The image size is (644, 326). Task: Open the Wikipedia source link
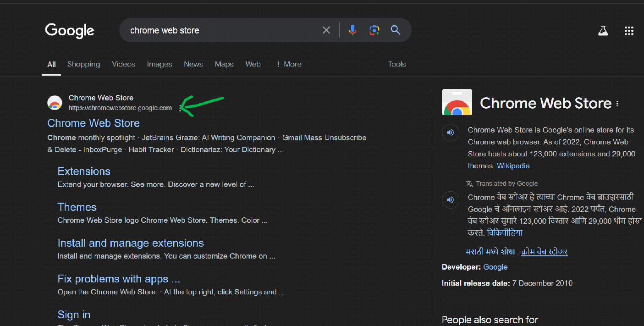513,166
